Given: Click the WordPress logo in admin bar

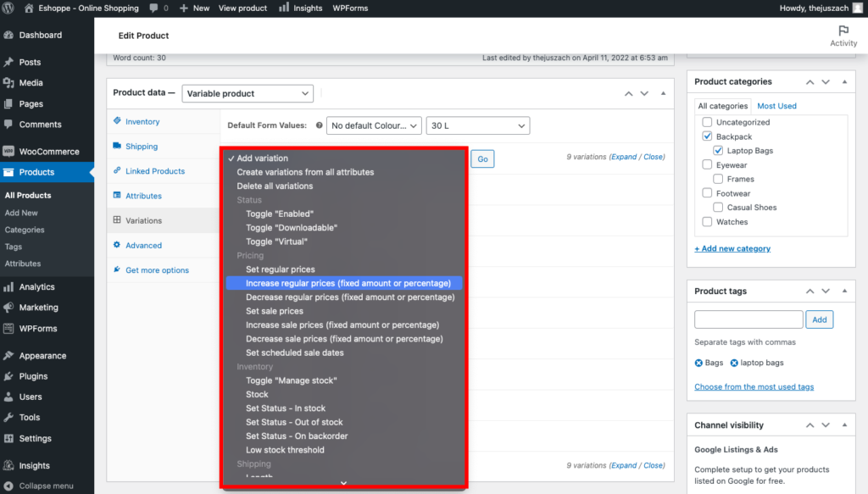Looking at the screenshot, I should tap(8, 8).
